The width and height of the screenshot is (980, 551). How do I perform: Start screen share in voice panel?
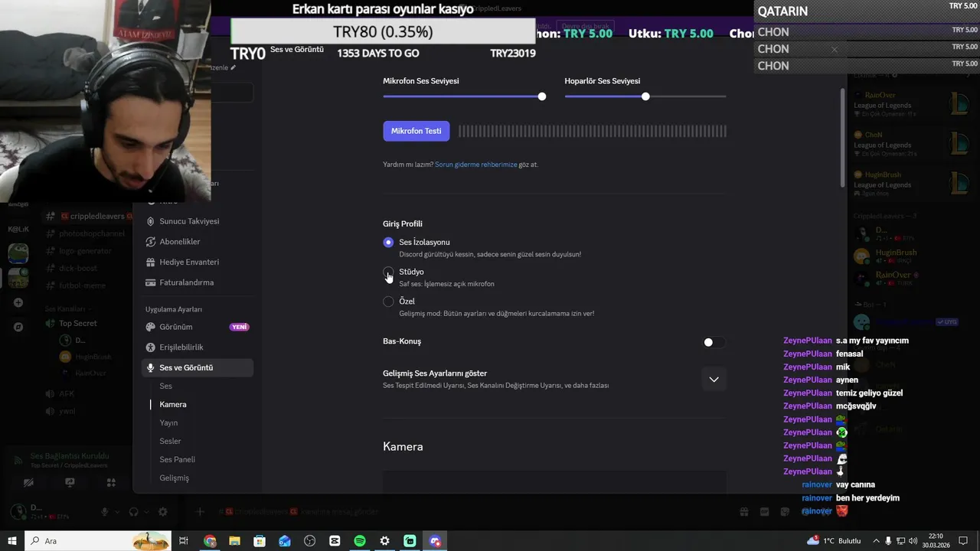pos(70,483)
